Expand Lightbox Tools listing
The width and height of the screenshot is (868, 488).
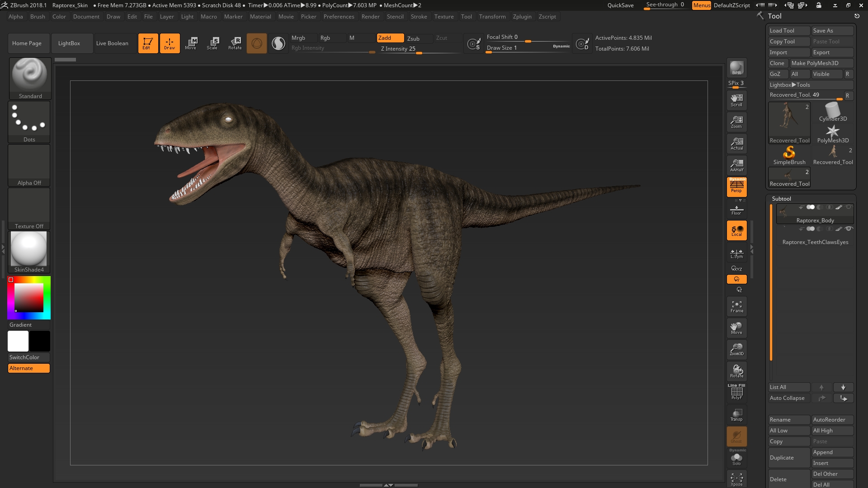811,85
